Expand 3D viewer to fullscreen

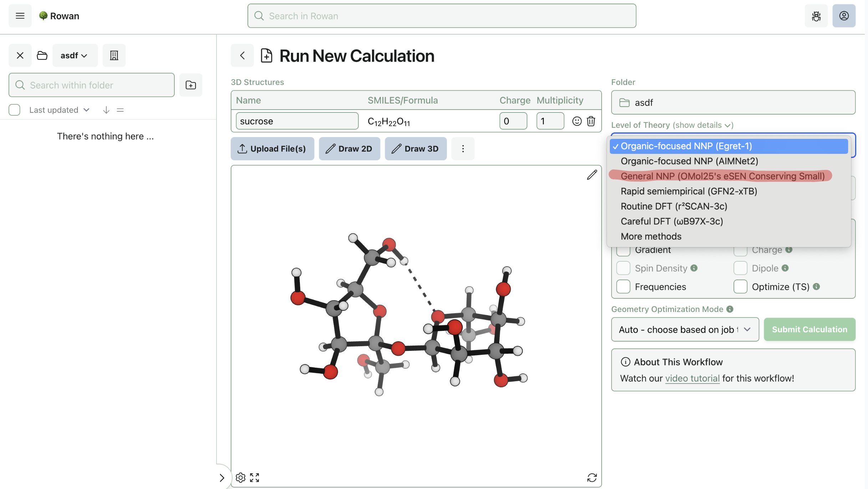point(255,478)
